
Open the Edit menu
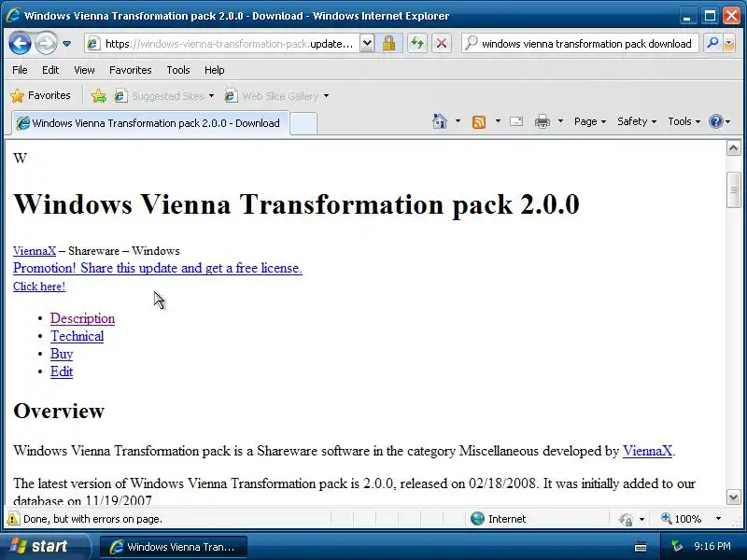[50, 70]
